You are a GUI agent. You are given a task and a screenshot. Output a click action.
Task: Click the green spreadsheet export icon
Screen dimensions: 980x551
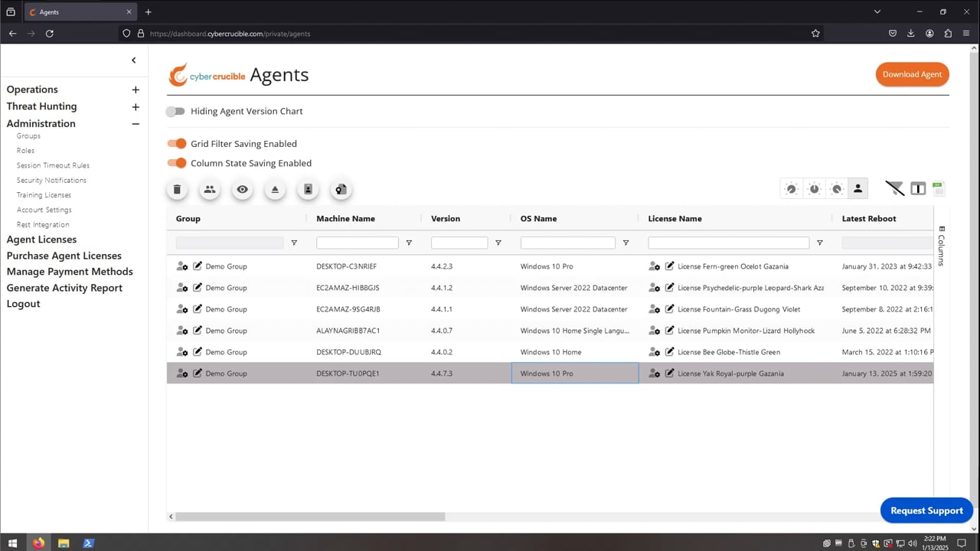939,188
